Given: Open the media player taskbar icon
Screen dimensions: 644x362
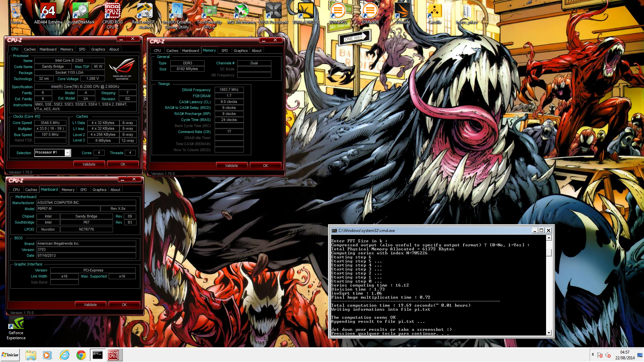Looking at the screenshot, I should tap(47, 355).
